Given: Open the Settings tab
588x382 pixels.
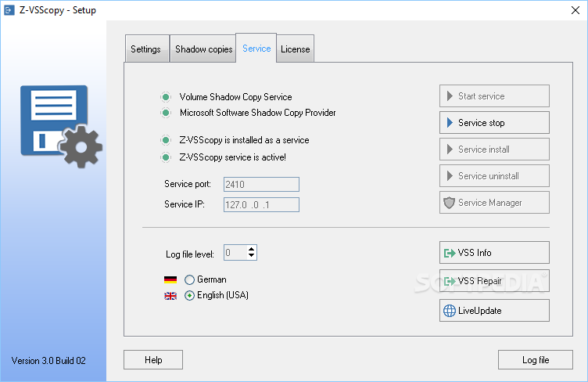Looking at the screenshot, I should [147, 49].
